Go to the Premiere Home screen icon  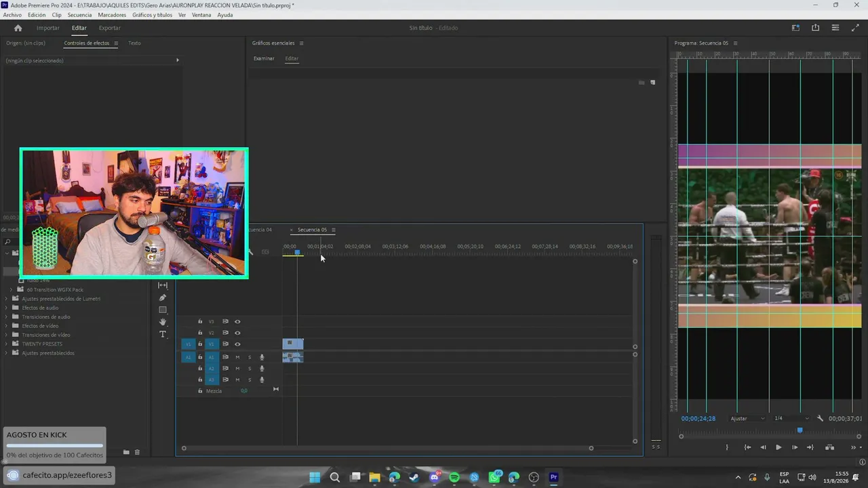click(x=18, y=28)
